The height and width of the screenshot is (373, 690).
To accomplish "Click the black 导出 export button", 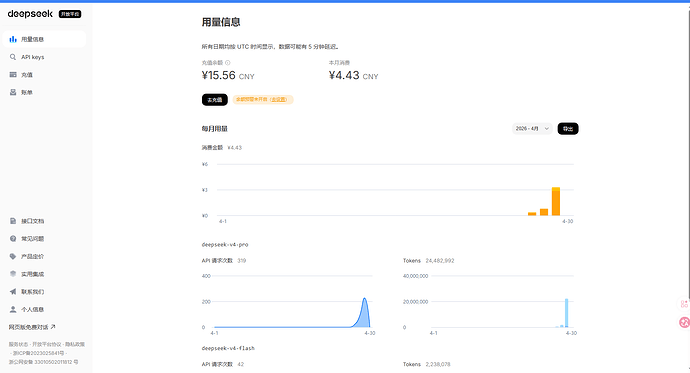I will click(568, 128).
